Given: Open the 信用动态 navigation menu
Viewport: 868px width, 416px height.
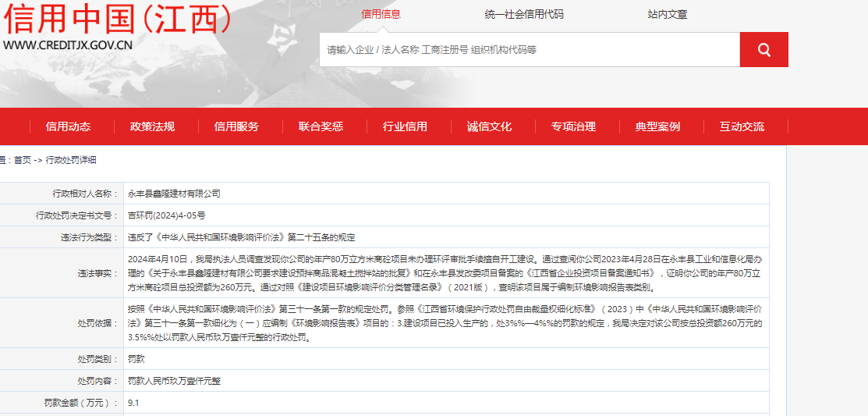Looking at the screenshot, I should coord(68,126).
